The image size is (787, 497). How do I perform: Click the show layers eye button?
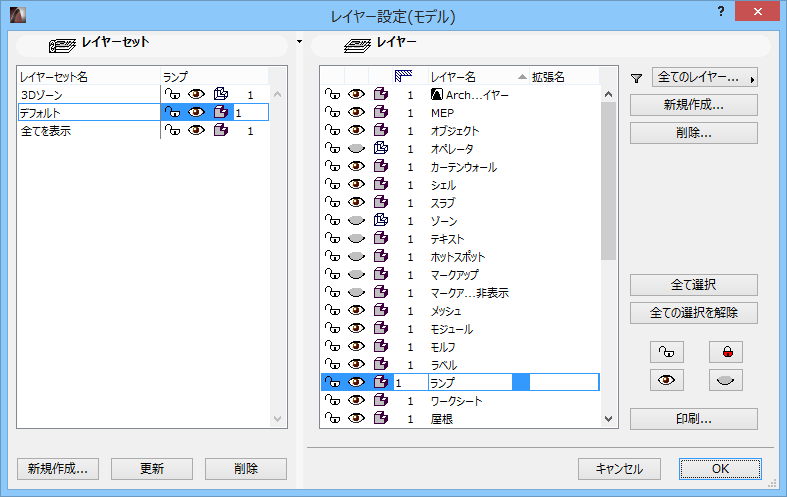click(x=667, y=380)
